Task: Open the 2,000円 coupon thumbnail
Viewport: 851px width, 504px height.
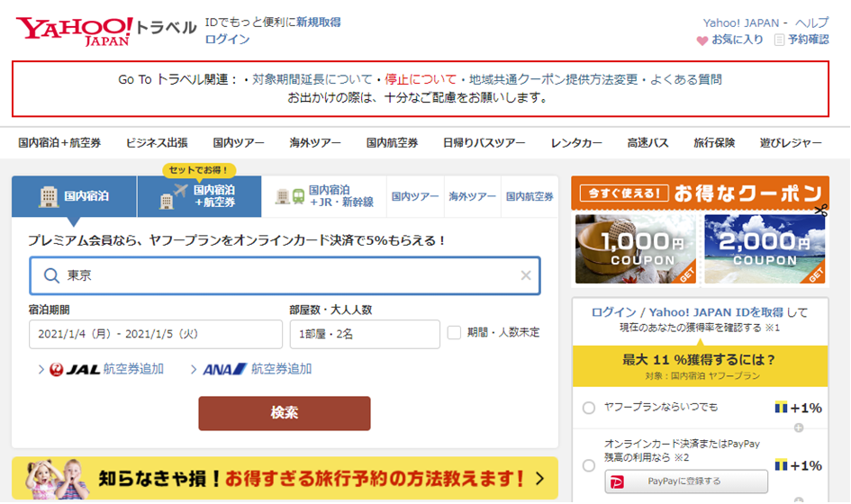Action: 765,249
